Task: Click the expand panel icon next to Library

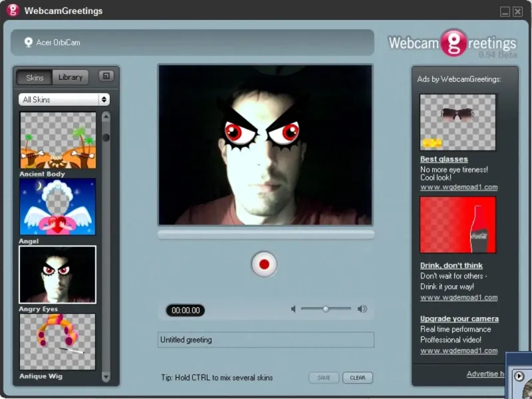Action: 106,76
